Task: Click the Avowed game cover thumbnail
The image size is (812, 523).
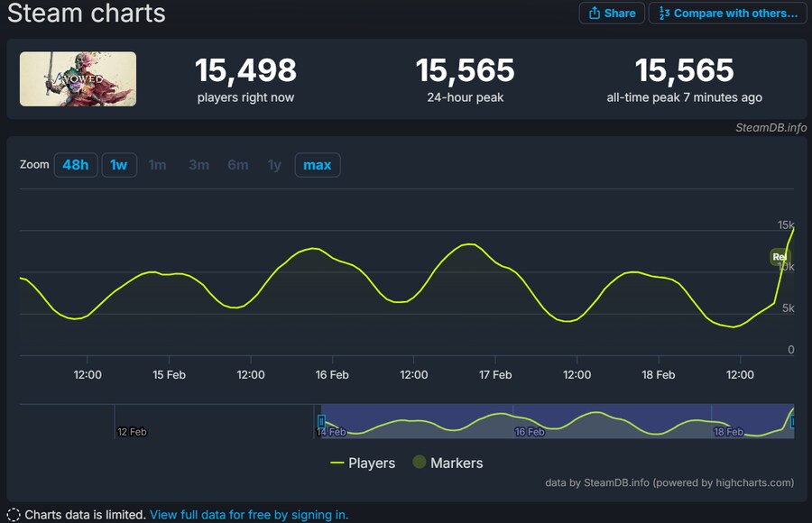Action: tap(78, 79)
